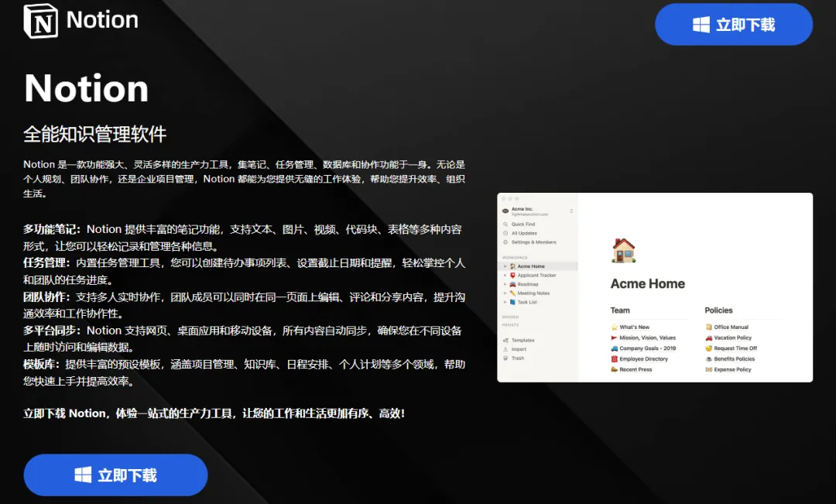Click the Acme Home page title

[x=648, y=283]
